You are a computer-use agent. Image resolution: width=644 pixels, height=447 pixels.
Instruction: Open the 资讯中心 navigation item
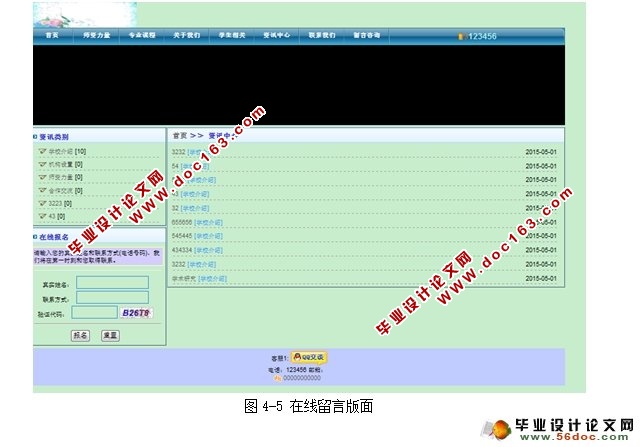(277, 35)
